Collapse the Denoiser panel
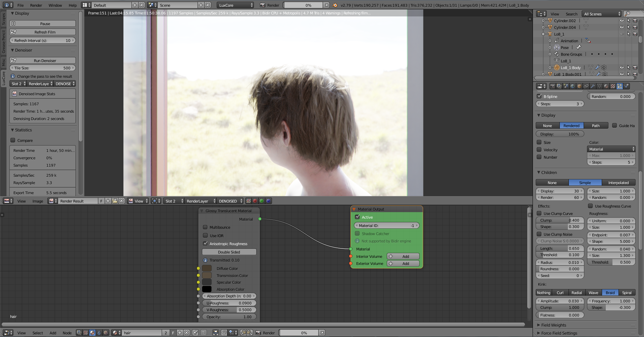644x337 pixels. coord(12,50)
